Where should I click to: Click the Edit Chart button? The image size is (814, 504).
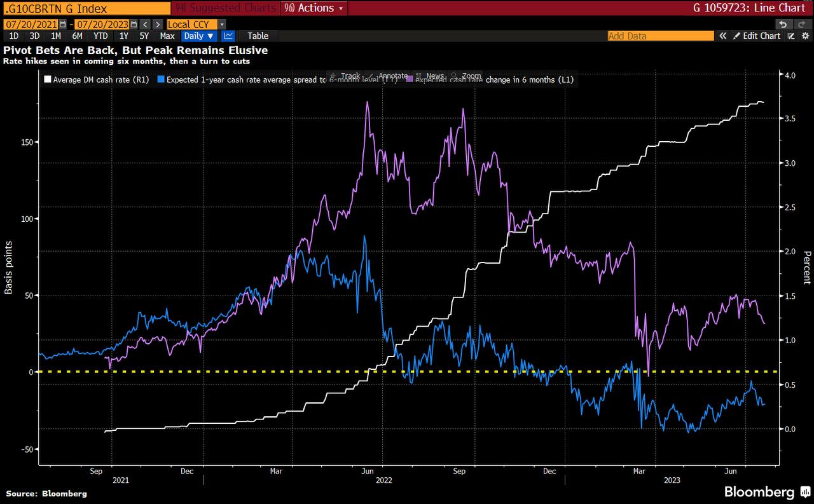(x=757, y=36)
